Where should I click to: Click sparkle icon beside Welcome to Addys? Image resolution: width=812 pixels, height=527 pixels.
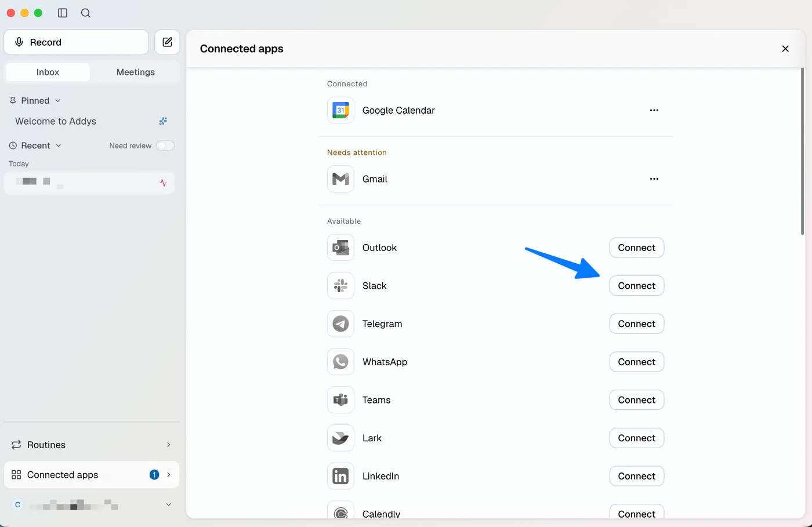(x=163, y=121)
